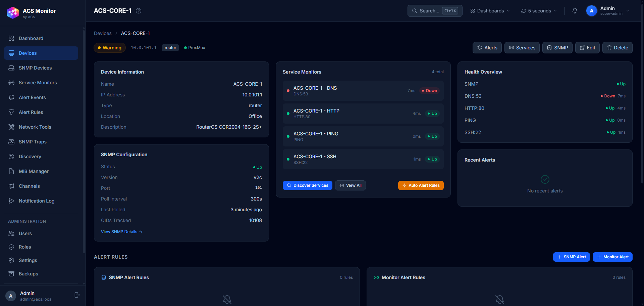
Task: Click the Admin avatar in the top bar
Action: [x=592, y=11]
